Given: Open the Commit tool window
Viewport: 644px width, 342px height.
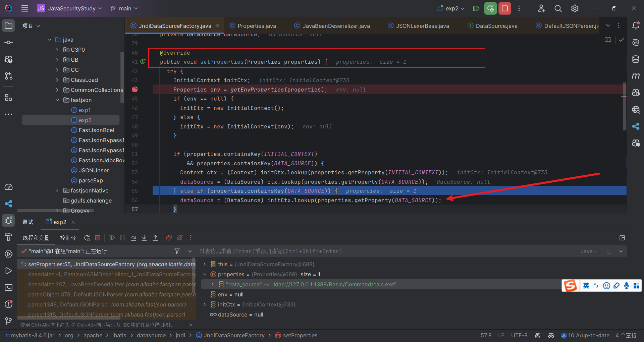Looking at the screenshot, I should (9, 43).
